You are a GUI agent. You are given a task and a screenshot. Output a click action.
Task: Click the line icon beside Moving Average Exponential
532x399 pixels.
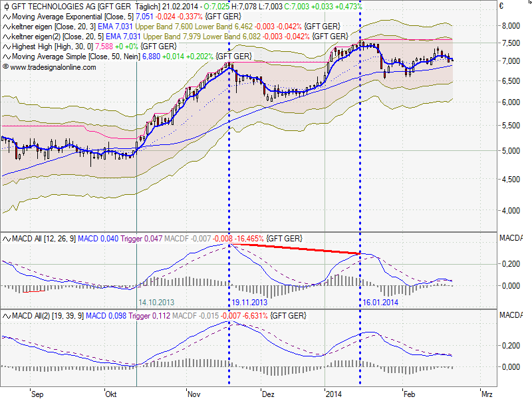tap(6, 15)
